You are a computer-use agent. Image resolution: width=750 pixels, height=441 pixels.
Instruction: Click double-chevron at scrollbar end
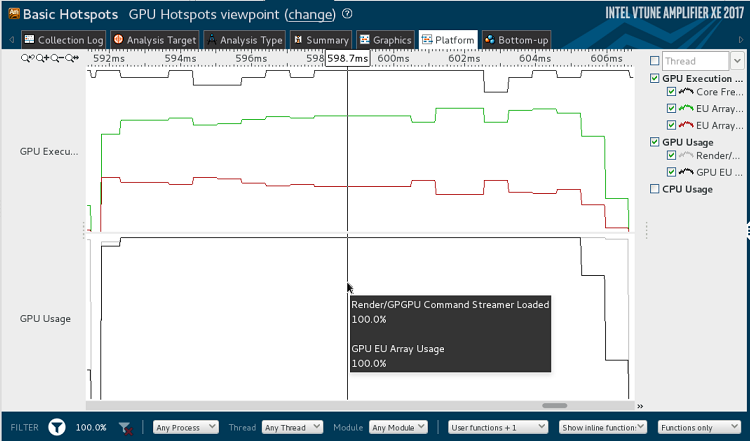640,406
